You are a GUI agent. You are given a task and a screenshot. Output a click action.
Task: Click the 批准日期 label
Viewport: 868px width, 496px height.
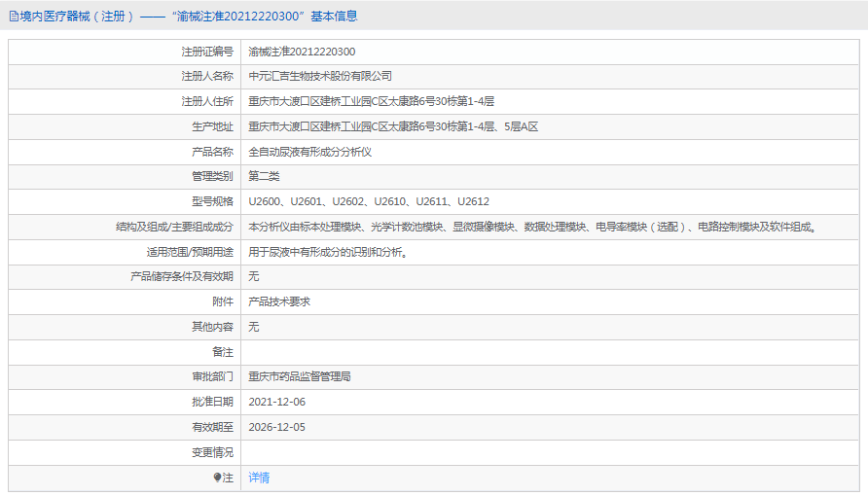[212, 402]
